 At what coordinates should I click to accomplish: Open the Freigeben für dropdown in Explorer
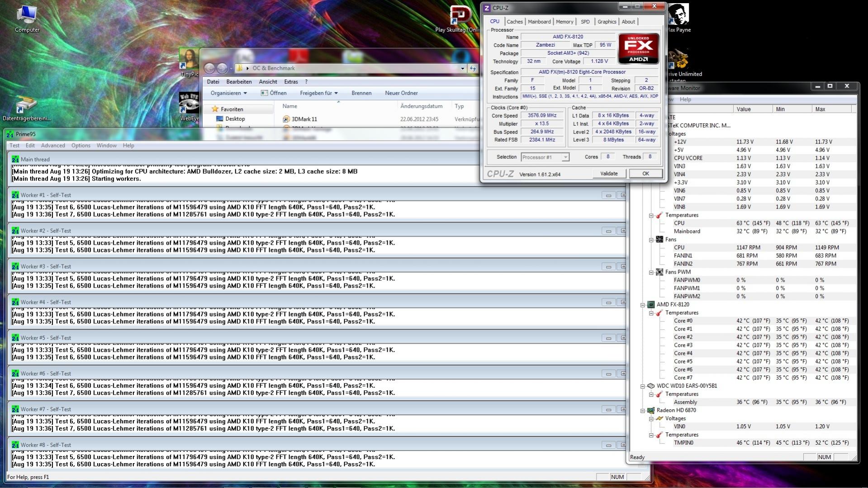tap(319, 93)
